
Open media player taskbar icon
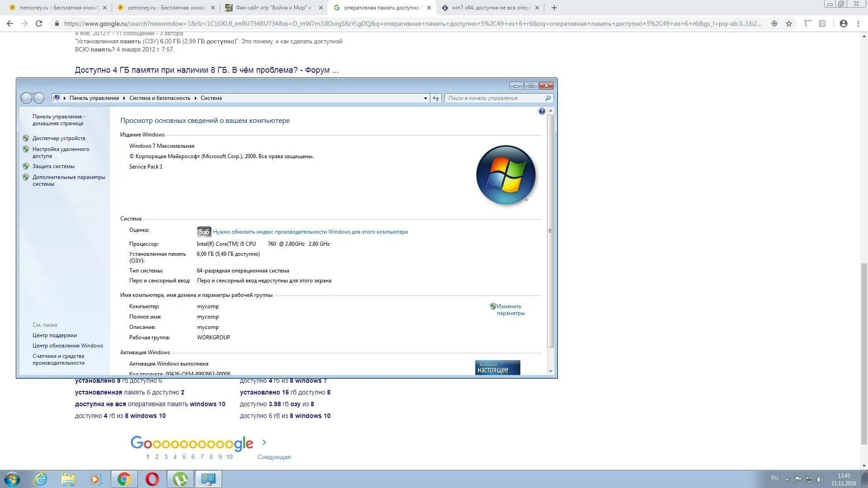(95, 479)
